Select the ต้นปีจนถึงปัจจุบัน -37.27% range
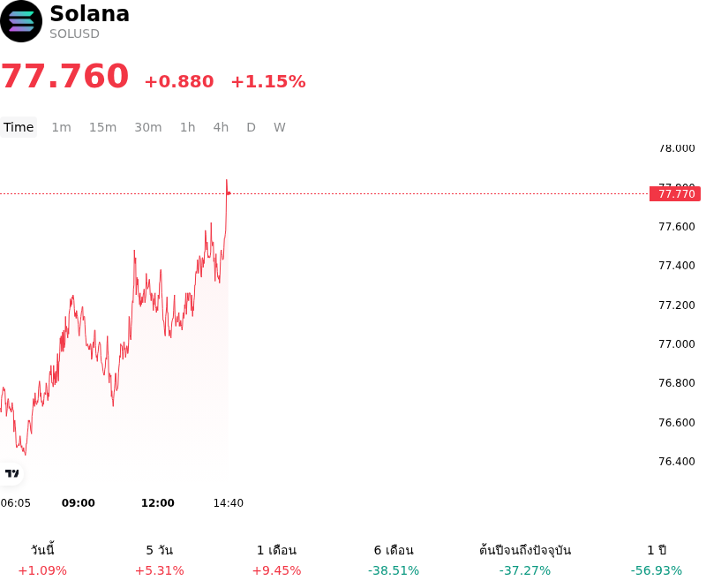Image resolution: width=706 pixels, height=588 pixels. pos(525,560)
